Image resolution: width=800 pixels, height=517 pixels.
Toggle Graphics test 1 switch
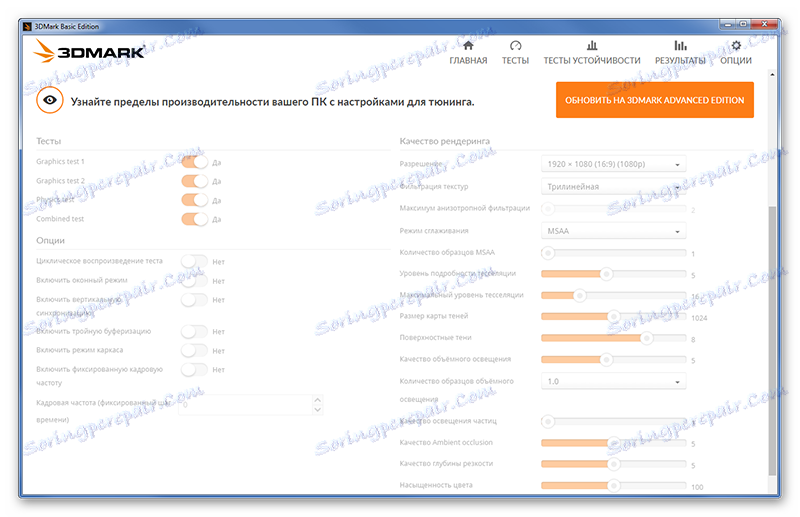(194, 162)
